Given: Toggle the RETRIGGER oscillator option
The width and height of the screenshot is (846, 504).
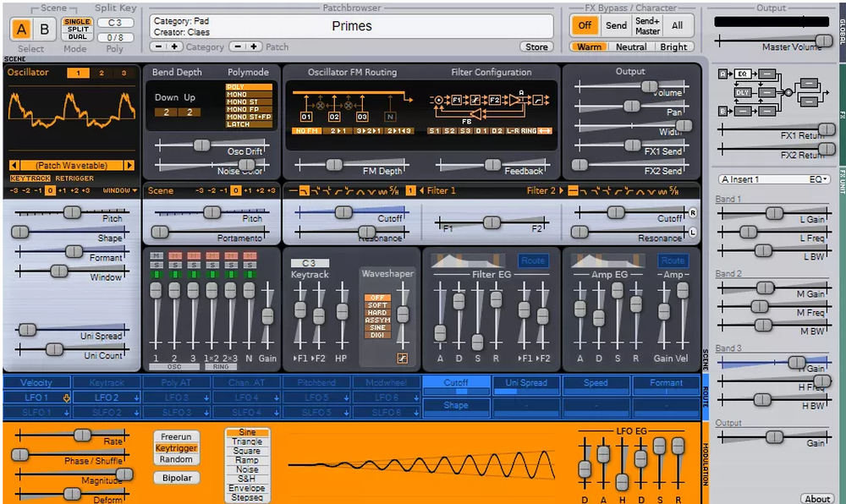Looking at the screenshot, I should pos(74,178).
